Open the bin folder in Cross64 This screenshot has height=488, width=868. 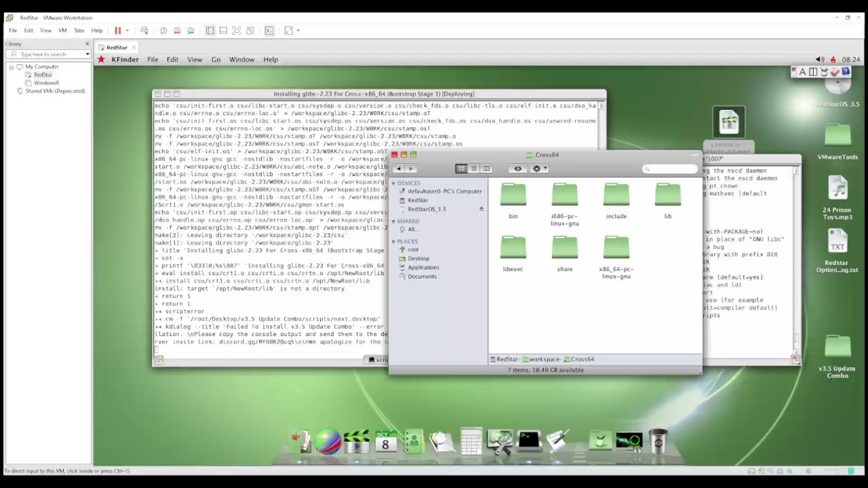(513, 195)
